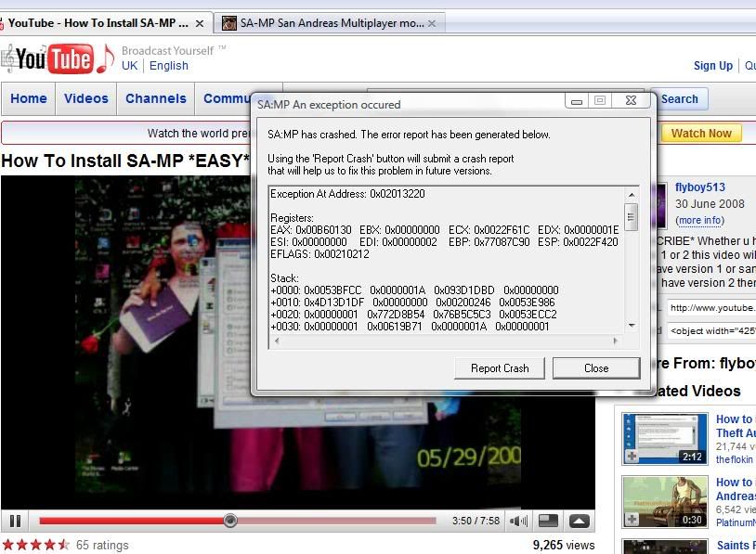This screenshot has height=554, width=756.
Task: Click the 3:50 / 7:58 time display
Action: point(476,521)
